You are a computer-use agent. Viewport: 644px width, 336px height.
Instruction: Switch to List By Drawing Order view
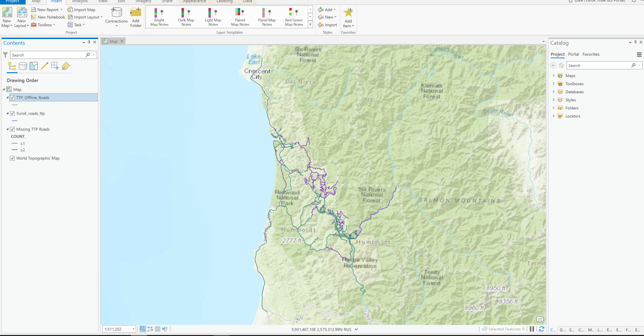tap(12, 66)
